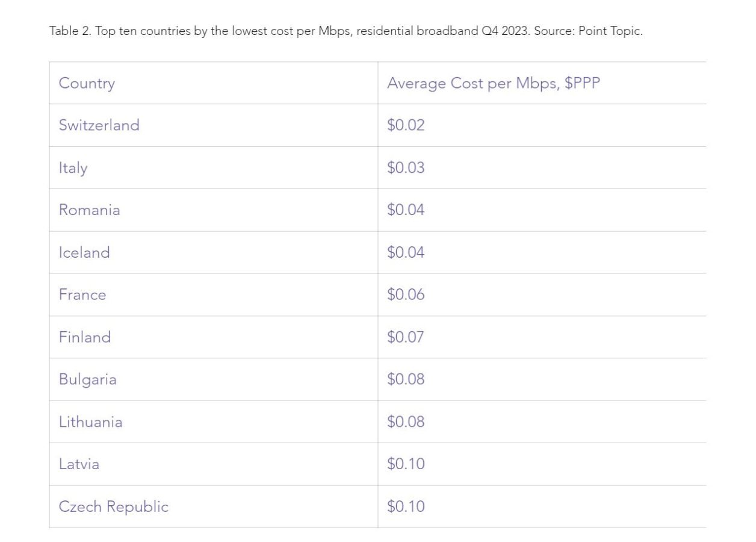
Task: Click Finland's $0.07 cost value
Action: coord(406,337)
